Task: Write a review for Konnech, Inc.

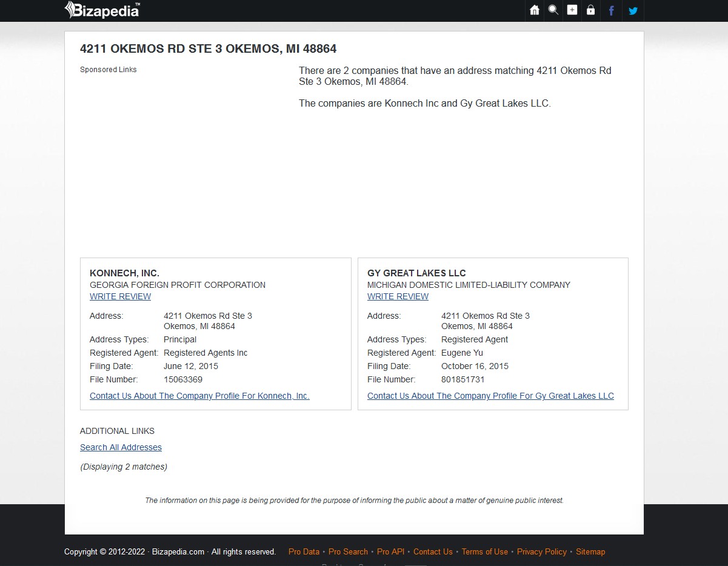Action: pos(120,296)
